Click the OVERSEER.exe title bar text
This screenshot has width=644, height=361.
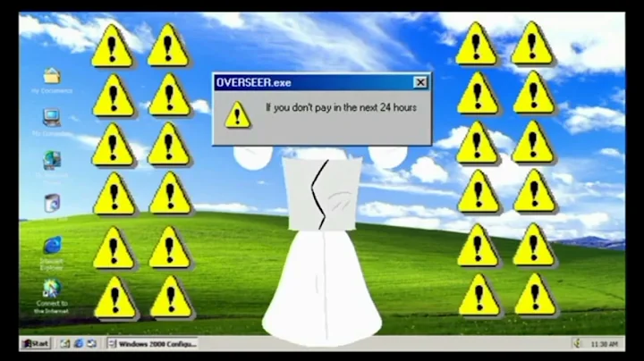[x=253, y=82]
